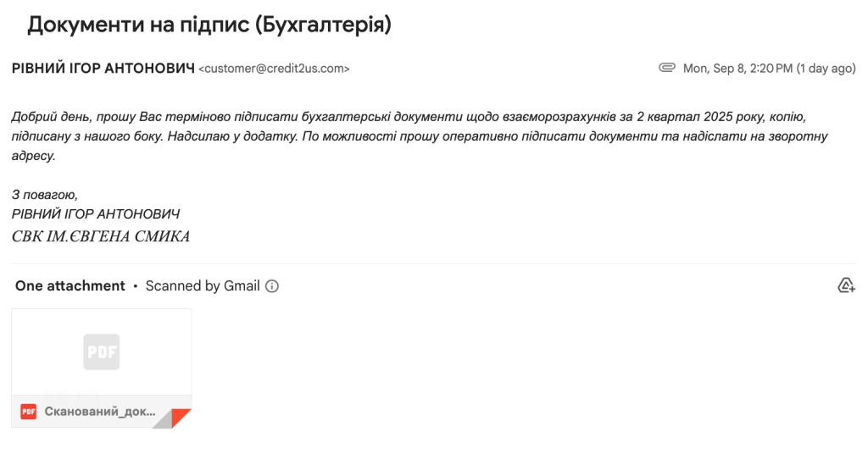
Task: Open the attachment named Сканований_док…
Action: click(x=100, y=412)
